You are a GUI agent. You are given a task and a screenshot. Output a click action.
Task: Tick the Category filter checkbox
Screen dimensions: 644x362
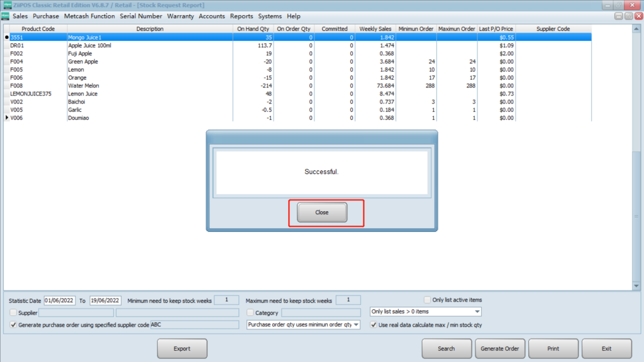tap(250, 312)
